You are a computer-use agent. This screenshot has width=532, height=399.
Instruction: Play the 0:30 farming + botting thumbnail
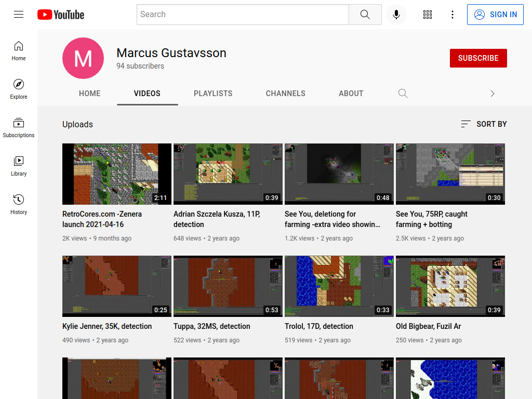(450, 174)
